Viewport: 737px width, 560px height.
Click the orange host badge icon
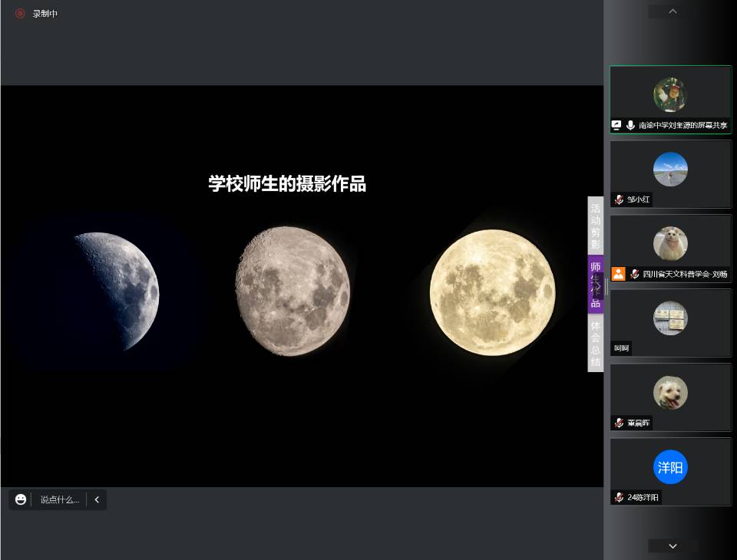tap(619, 274)
